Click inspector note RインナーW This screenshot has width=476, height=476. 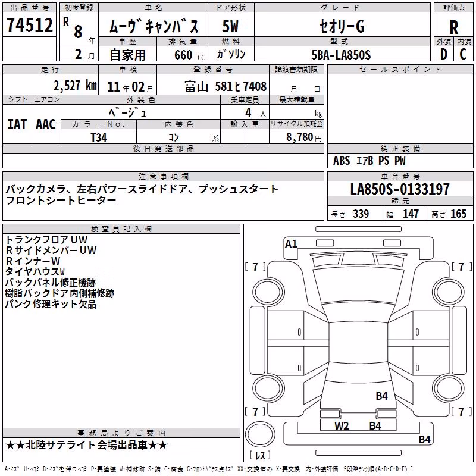[33, 261]
